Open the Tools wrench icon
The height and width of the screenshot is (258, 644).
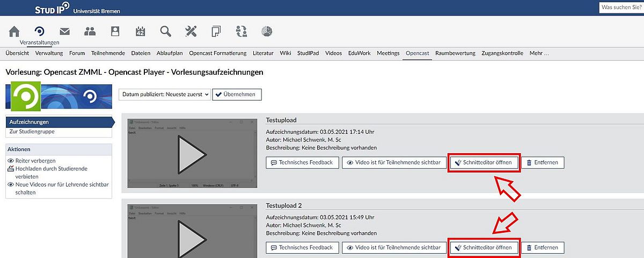191,31
